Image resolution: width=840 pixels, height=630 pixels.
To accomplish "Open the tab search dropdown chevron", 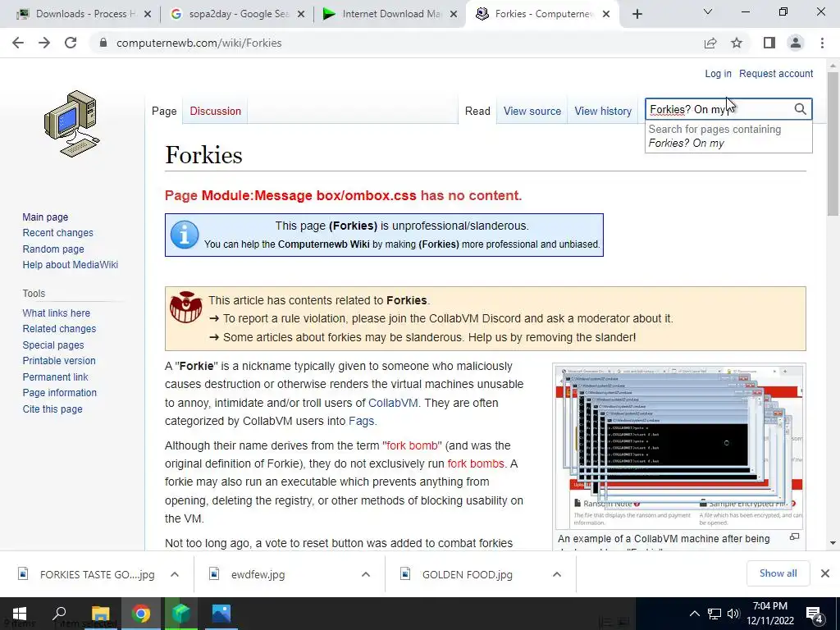I will [x=708, y=11].
